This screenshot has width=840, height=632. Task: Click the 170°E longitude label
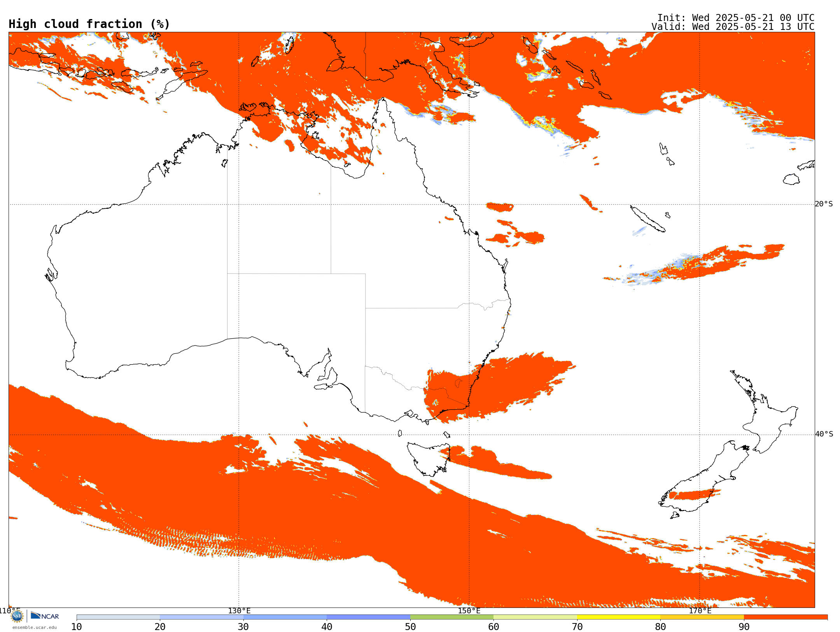pos(700,611)
